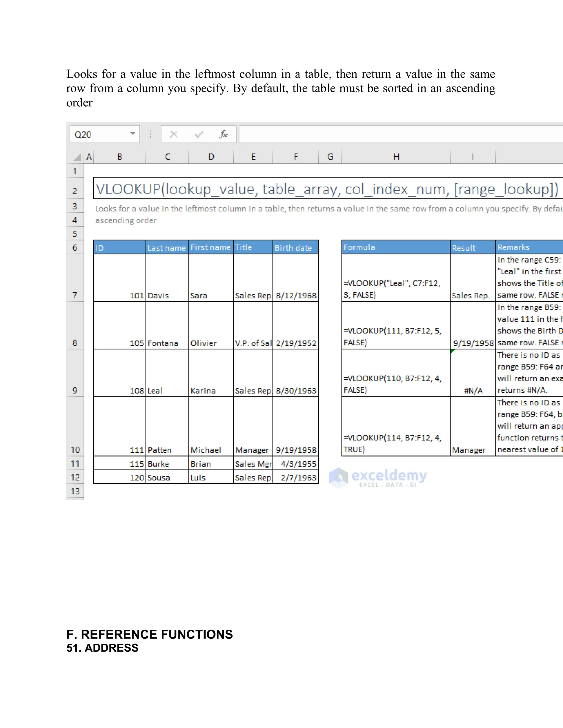Click the 'Formula' header cell
The height and width of the screenshot is (728, 563).
coord(396,247)
